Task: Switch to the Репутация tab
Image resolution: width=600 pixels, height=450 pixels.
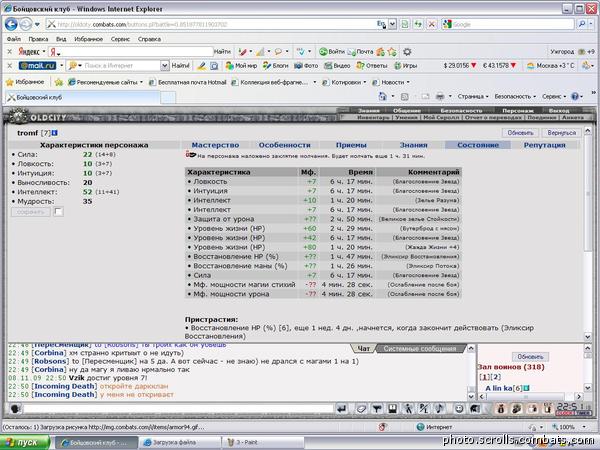Action: pyautogui.click(x=545, y=145)
